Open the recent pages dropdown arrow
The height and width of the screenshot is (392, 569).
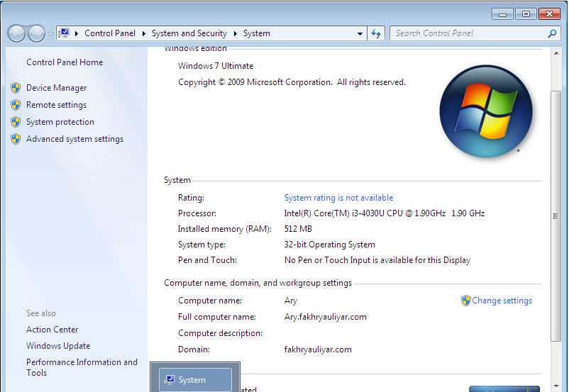tap(50, 34)
